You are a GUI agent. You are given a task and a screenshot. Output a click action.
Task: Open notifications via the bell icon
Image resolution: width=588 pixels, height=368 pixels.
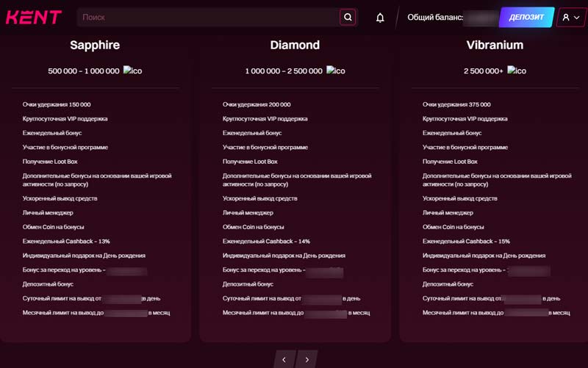[380, 18]
